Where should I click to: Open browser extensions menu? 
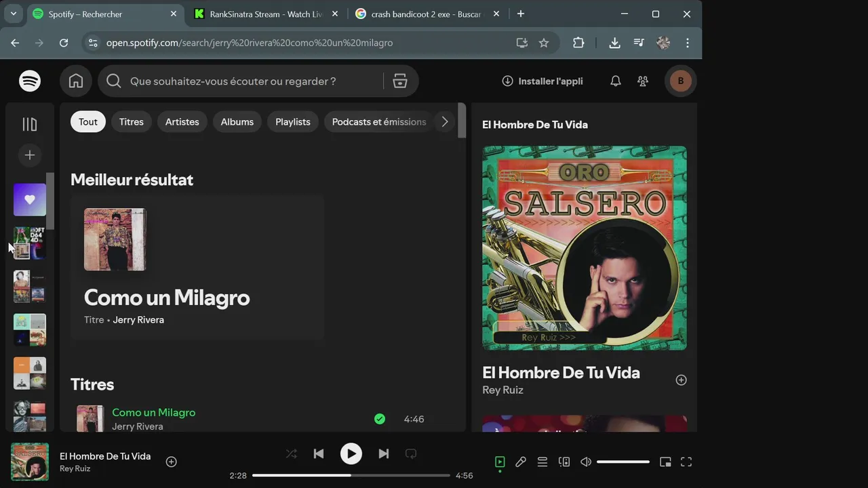point(578,43)
